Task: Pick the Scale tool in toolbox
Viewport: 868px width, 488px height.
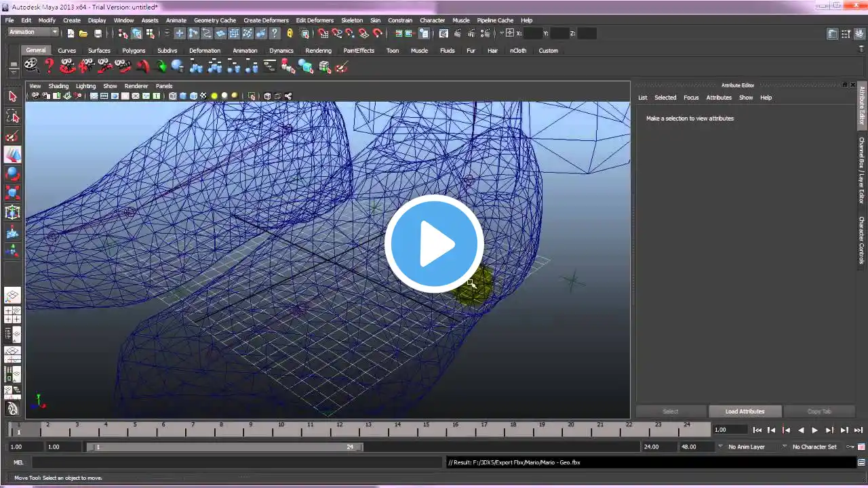Action: pyautogui.click(x=12, y=193)
